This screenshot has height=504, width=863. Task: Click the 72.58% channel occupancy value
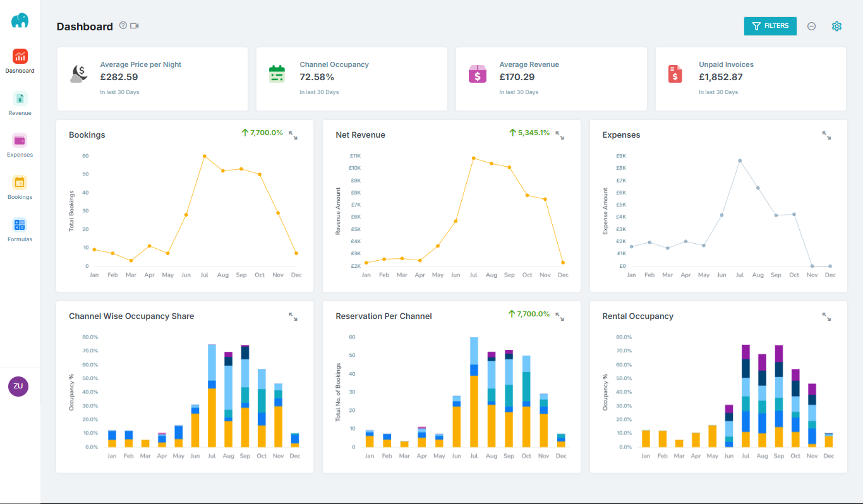click(x=317, y=77)
